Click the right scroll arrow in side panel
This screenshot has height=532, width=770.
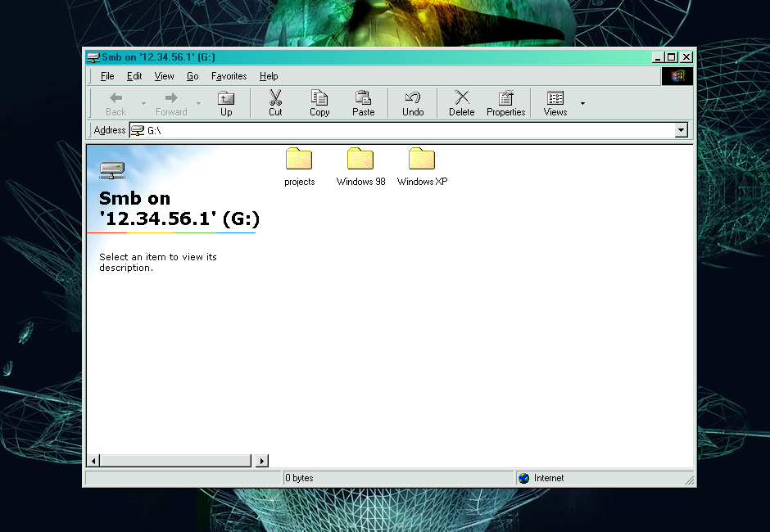click(262, 461)
